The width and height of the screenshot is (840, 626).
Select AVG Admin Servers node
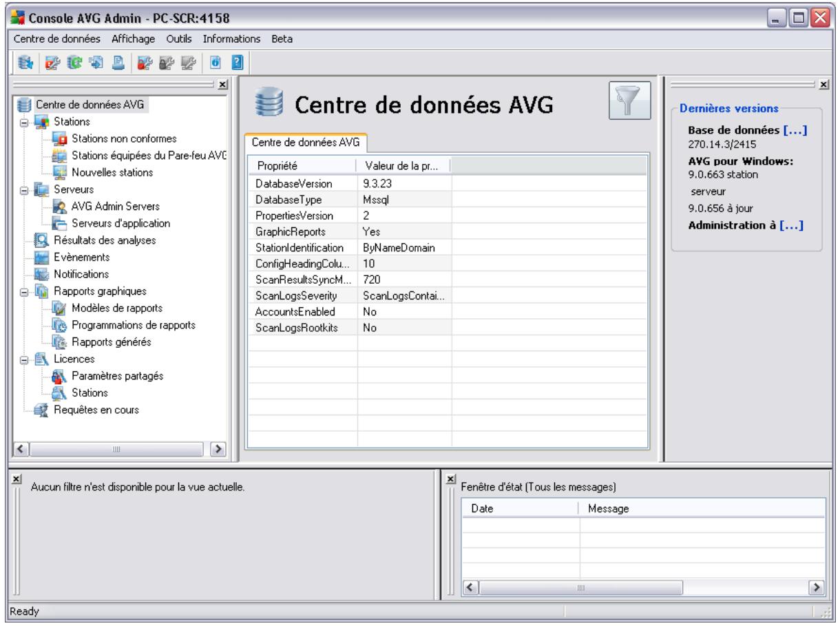point(115,206)
